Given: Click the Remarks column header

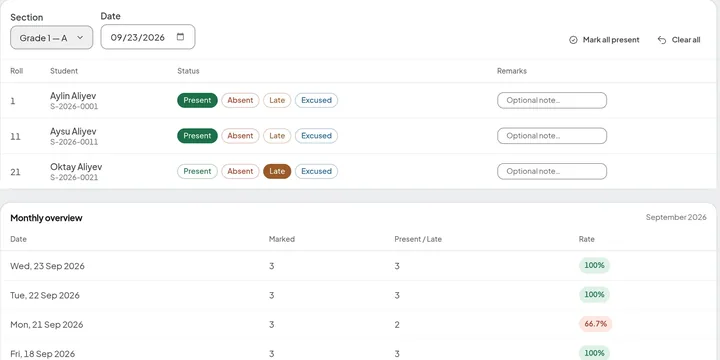Looking at the screenshot, I should coord(512,71).
